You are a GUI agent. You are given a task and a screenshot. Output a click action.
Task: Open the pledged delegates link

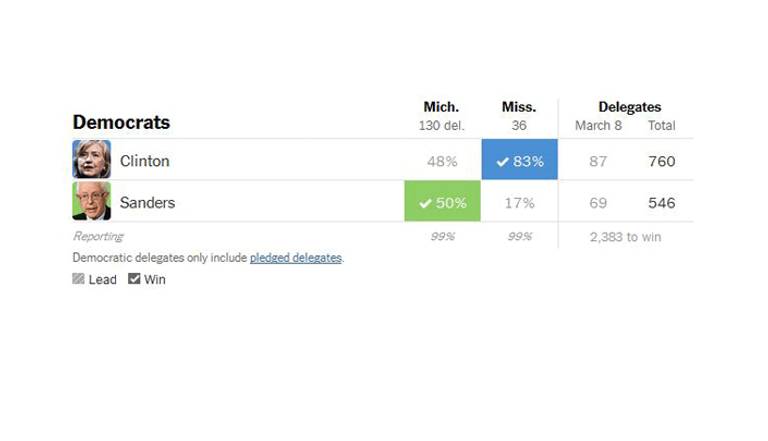tap(295, 258)
